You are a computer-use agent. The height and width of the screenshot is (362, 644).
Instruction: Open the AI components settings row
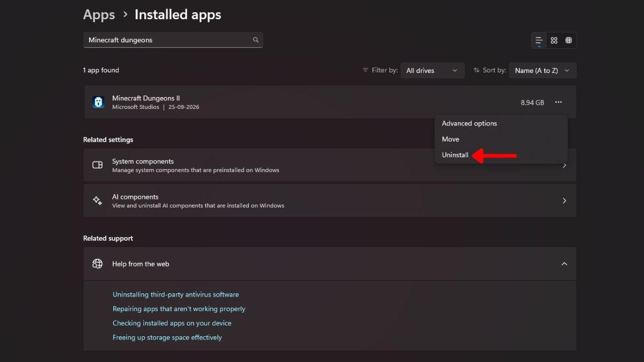pos(330,201)
